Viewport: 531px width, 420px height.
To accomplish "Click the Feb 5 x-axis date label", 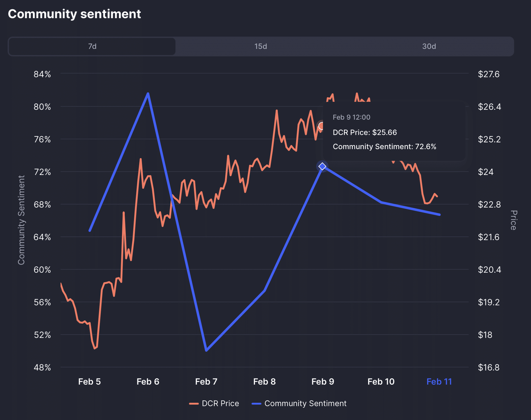I will tap(89, 381).
